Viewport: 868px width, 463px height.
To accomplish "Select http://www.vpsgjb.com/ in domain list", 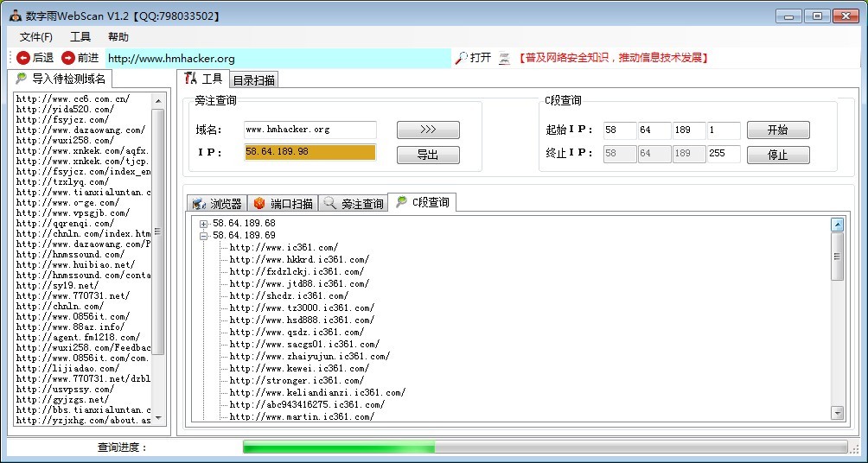I will (73, 213).
